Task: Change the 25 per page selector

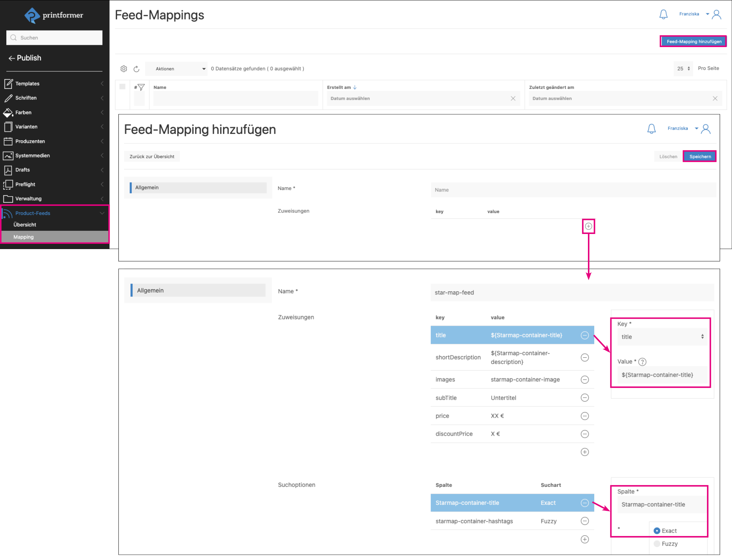Action: pyautogui.click(x=683, y=69)
